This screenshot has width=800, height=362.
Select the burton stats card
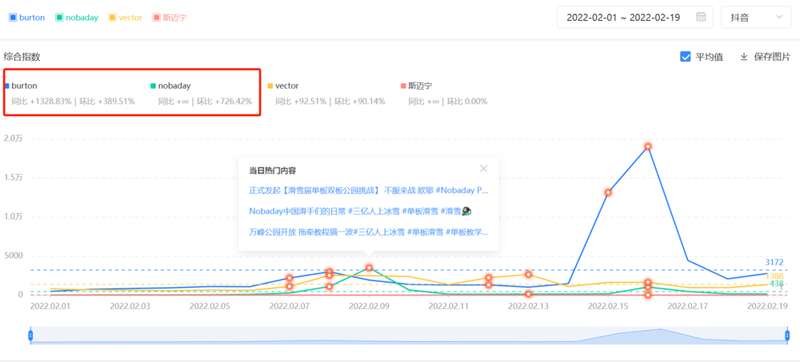point(70,93)
